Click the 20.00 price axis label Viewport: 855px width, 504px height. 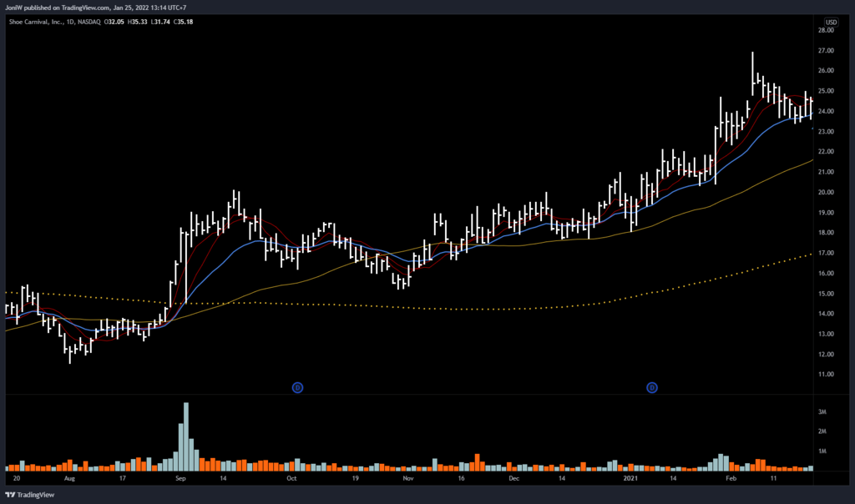[827, 193]
